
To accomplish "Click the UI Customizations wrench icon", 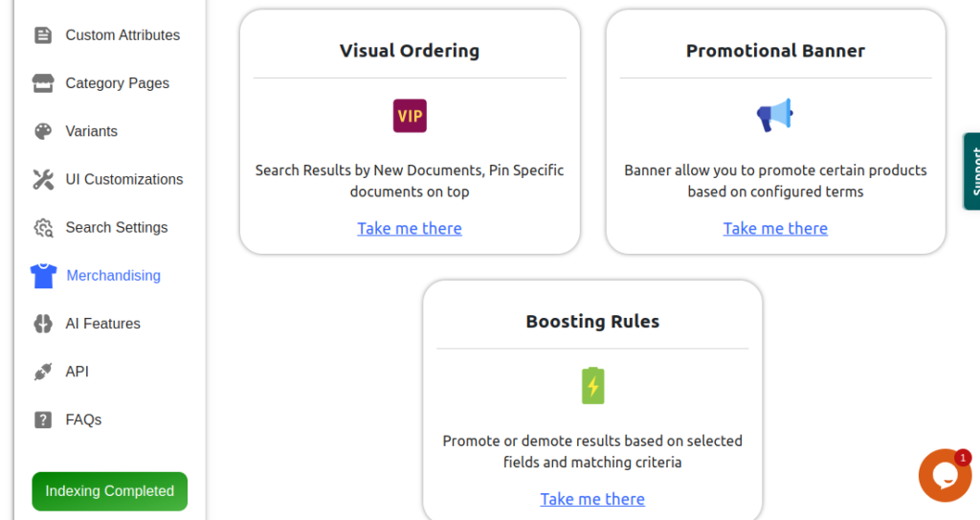I will click(x=43, y=179).
